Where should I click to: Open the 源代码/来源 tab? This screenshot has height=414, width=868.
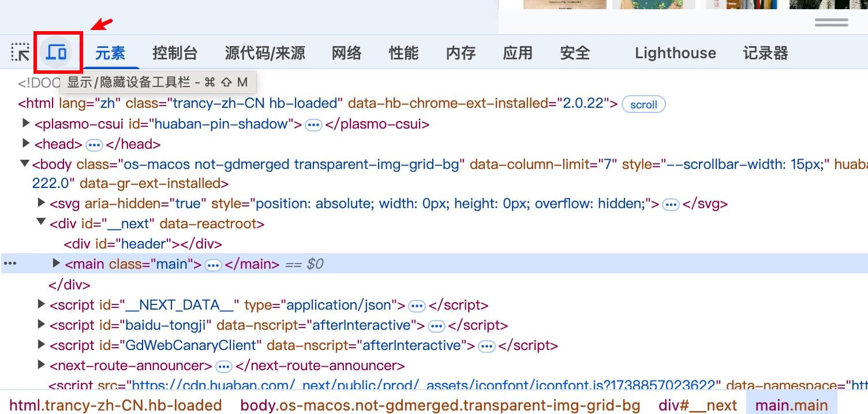click(x=265, y=53)
